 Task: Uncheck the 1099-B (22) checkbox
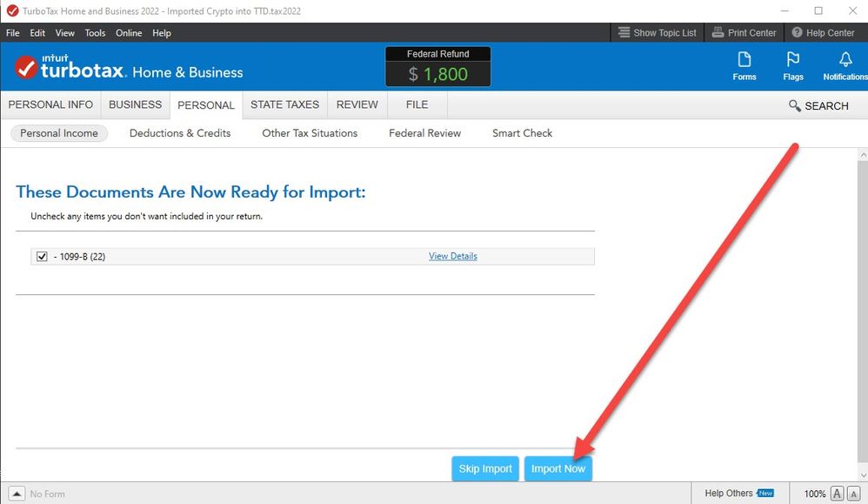(x=42, y=257)
